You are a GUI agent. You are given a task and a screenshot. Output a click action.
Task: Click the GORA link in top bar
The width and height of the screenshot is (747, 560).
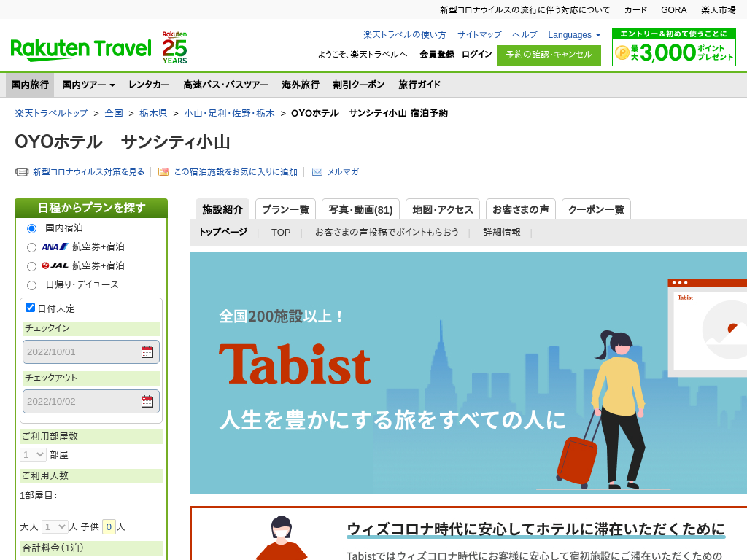[673, 10]
